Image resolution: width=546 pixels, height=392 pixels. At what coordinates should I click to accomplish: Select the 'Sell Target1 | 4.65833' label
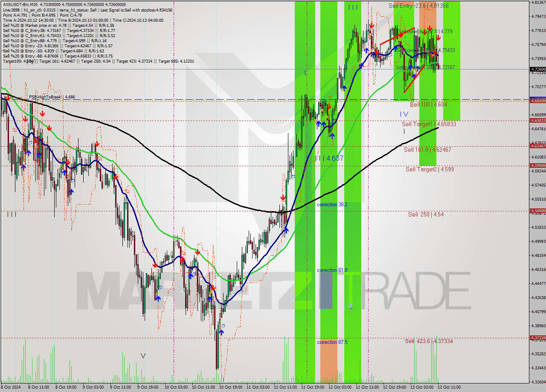(429, 124)
